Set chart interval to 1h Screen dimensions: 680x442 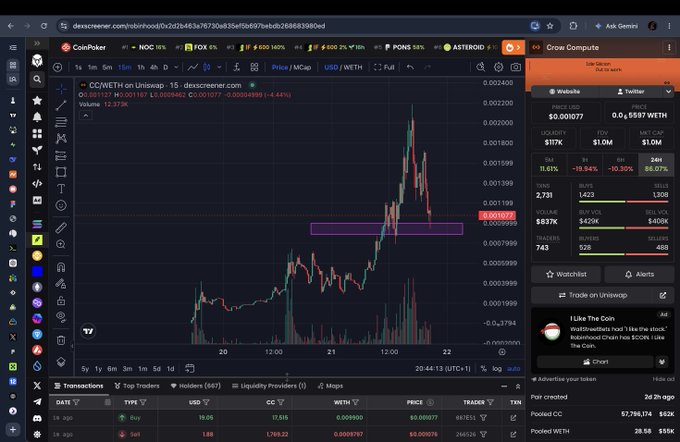tap(141, 67)
